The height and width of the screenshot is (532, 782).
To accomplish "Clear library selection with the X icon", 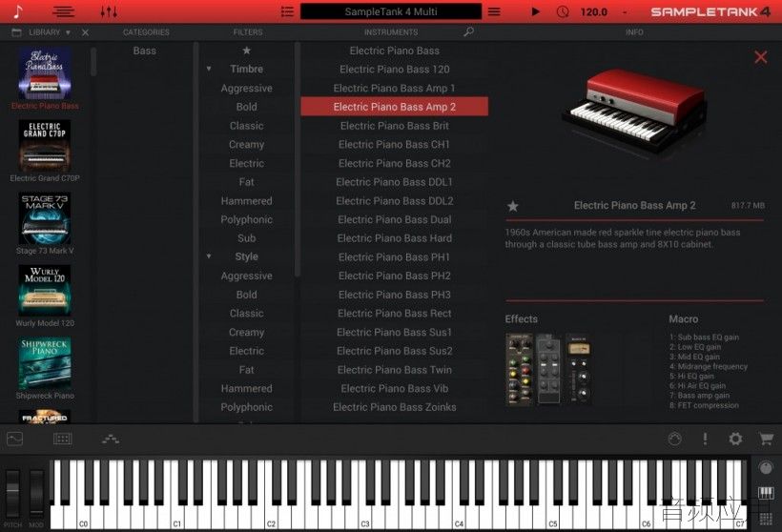I will coord(85,32).
